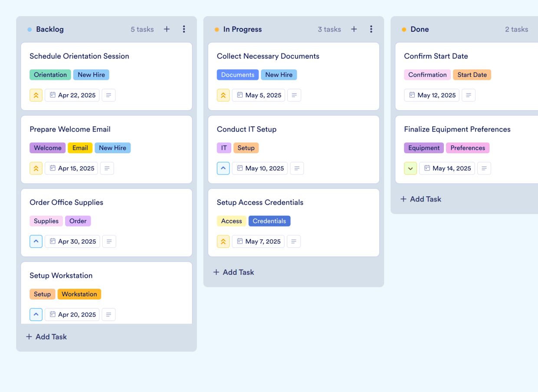Click the description icon on Prepare Welcome Email

pos(107,168)
